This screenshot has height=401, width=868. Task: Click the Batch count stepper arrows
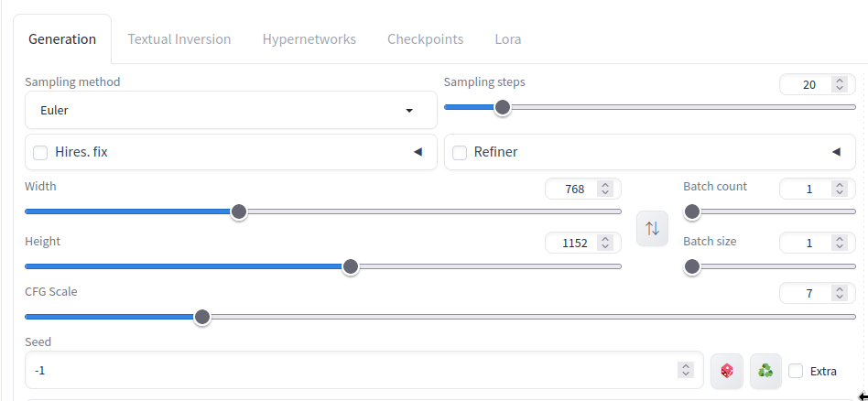839,189
